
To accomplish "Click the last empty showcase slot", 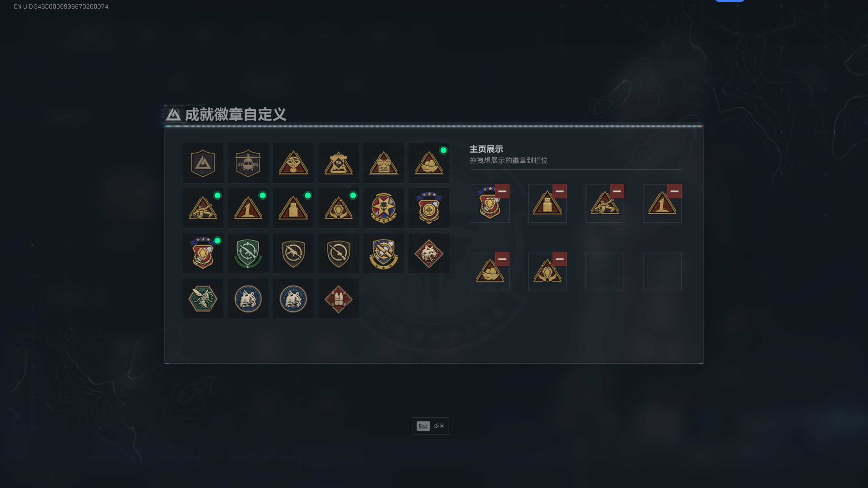I will click(662, 271).
